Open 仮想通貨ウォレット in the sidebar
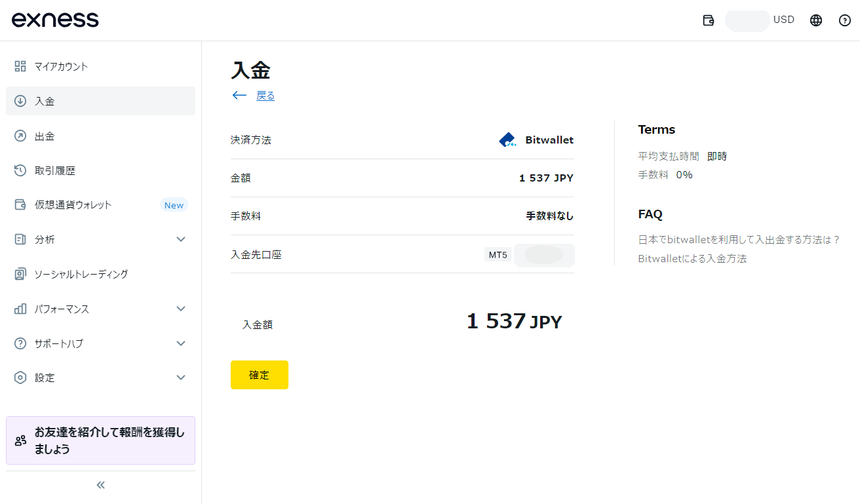Viewport: 860px width, 504px height. 100,204
